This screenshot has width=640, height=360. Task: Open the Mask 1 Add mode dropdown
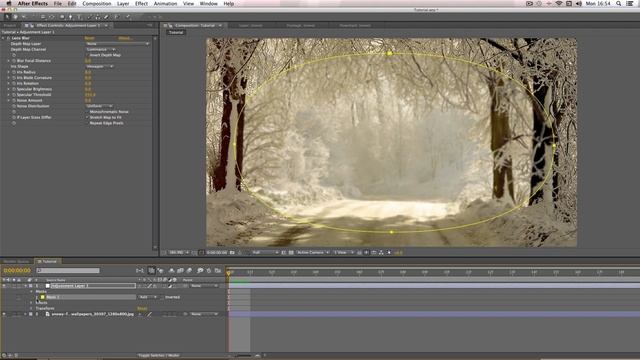tap(148, 297)
